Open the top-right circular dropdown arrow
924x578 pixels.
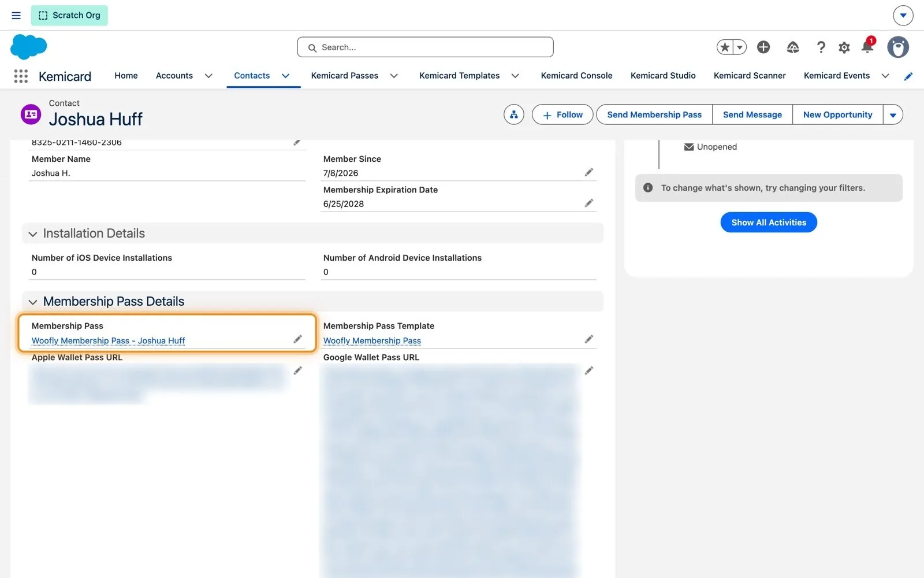[x=903, y=16]
